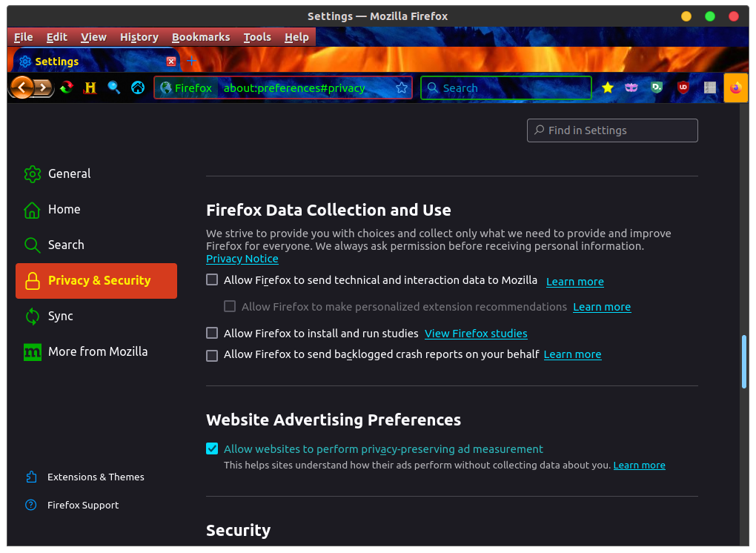Open Firefox Support label
Image resolution: width=756 pixels, height=553 pixels.
(x=83, y=505)
